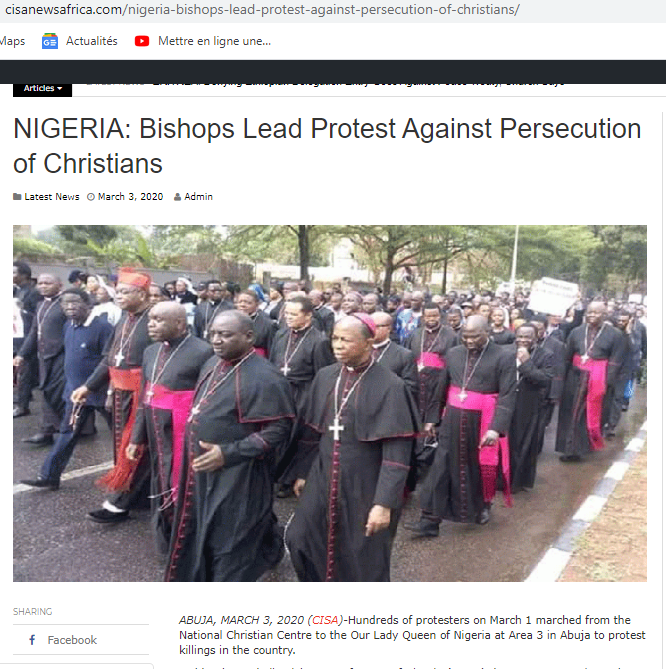Open the Google News Actualités bookmark icon
The image size is (666, 669).
[x=49, y=41]
